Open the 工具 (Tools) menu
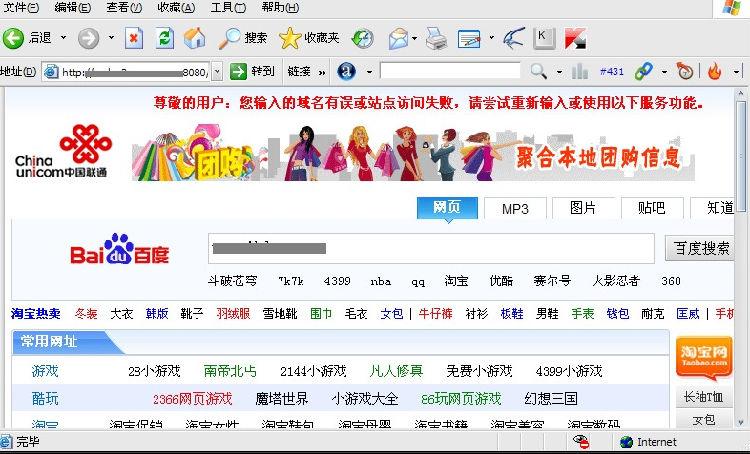750x454 pixels. (227, 7)
